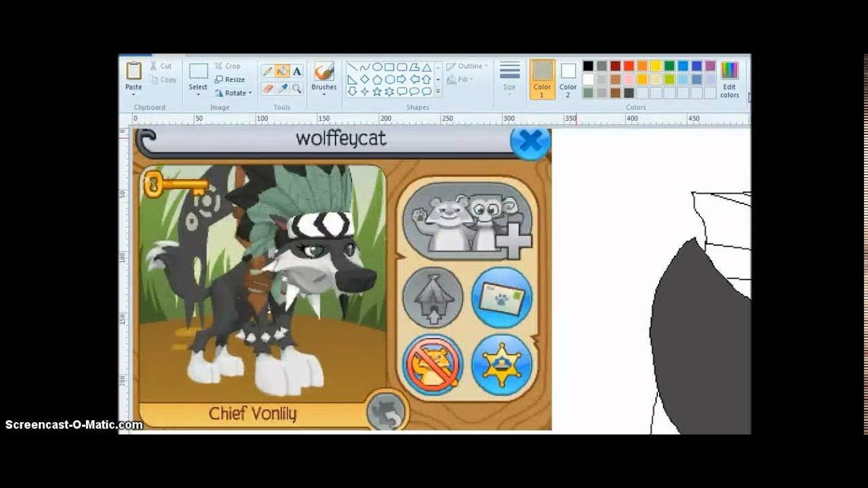Click the wolffeycat username title
Viewport: 868px width, 488px height.
tap(340, 138)
